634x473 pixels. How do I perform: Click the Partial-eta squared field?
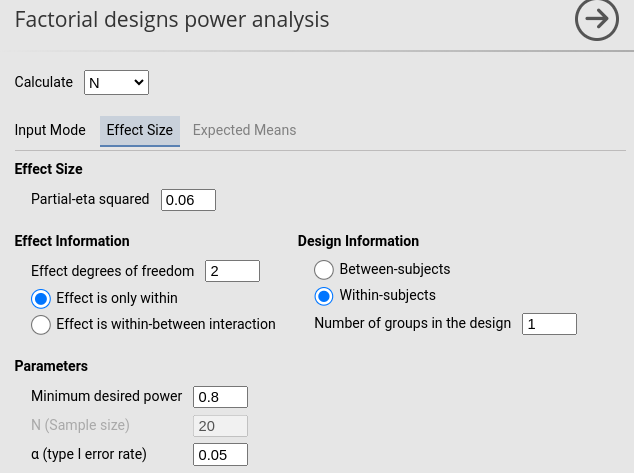pyautogui.click(x=188, y=200)
